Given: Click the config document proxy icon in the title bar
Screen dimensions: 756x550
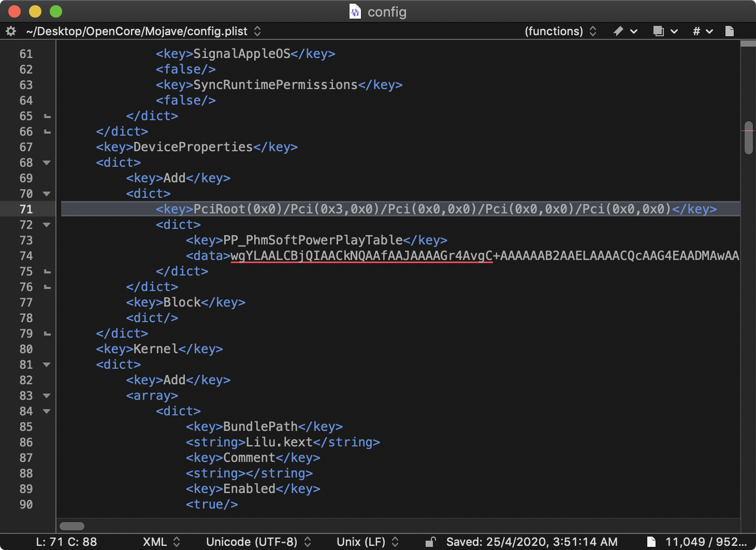Looking at the screenshot, I should click(x=355, y=11).
